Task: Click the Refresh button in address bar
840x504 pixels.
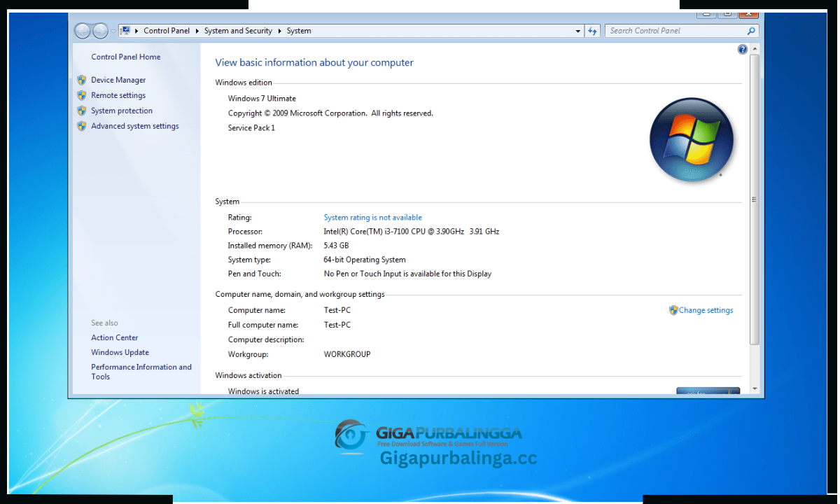Action: click(593, 31)
